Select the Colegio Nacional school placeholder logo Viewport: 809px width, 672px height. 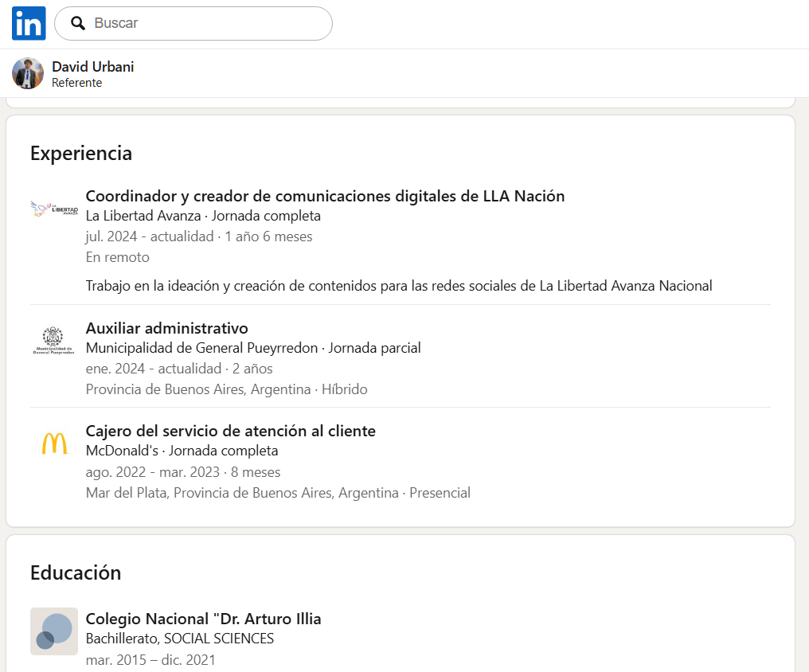coord(54,631)
